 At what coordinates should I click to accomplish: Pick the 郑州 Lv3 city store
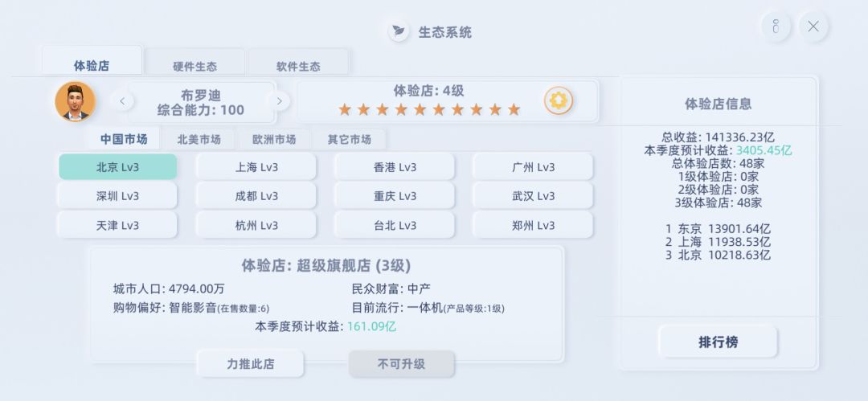click(x=533, y=225)
